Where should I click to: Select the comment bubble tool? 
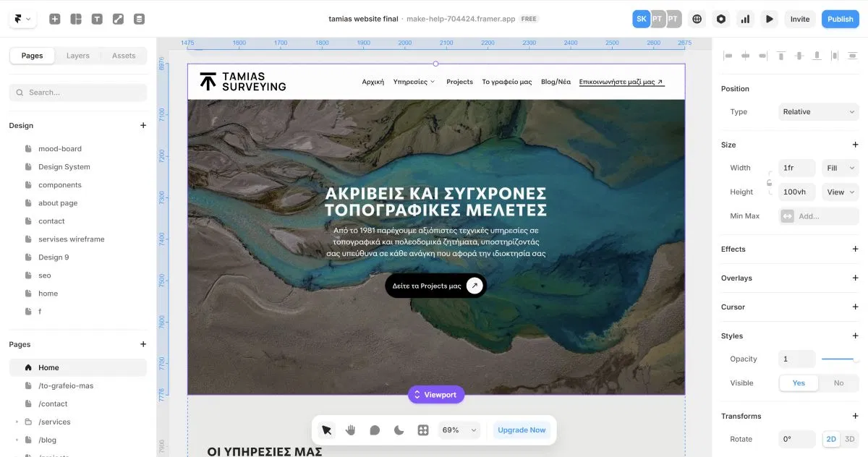(375, 430)
